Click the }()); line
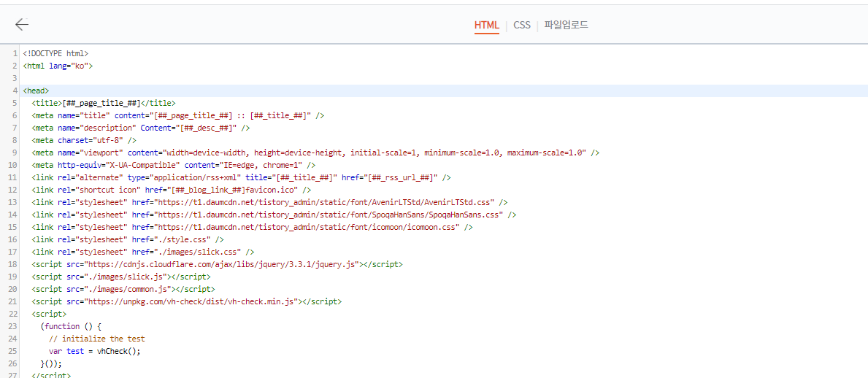This screenshot has height=378, width=868. (51, 363)
